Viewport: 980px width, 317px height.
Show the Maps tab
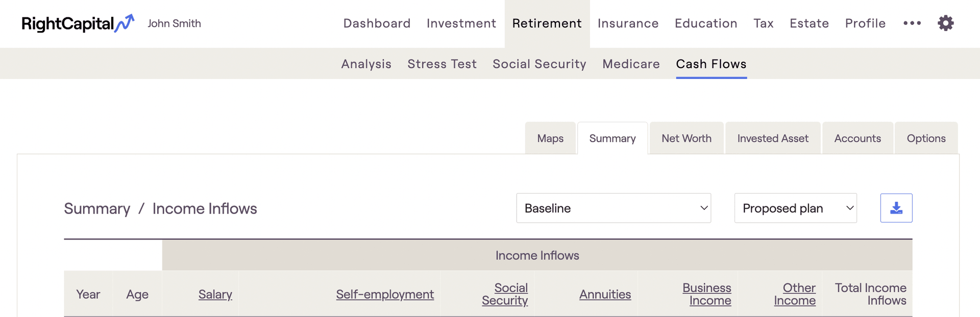[550, 139]
